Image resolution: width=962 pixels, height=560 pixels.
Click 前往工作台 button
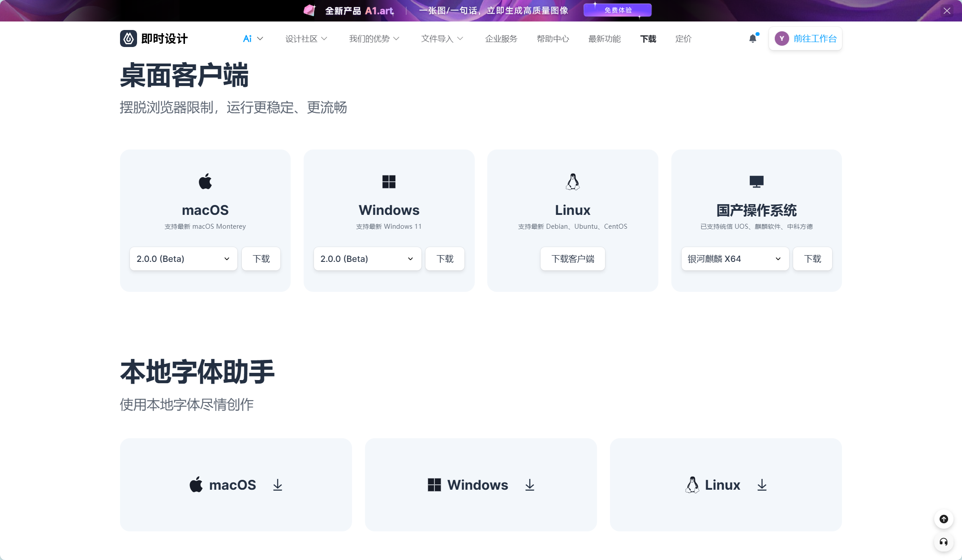pyautogui.click(x=805, y=38)
